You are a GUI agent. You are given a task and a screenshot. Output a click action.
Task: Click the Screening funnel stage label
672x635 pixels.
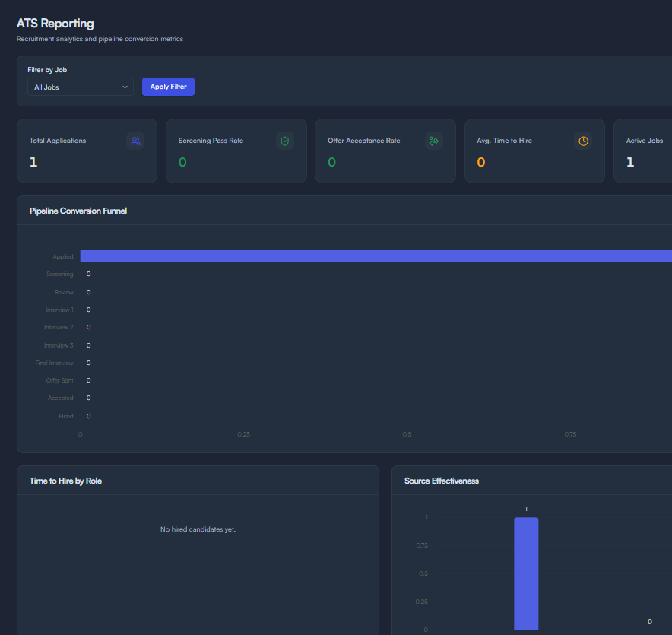coord(59,274)
